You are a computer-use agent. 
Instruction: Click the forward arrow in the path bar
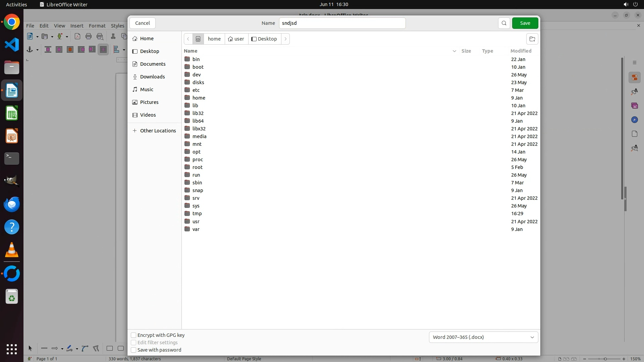(x=285, y=39)
